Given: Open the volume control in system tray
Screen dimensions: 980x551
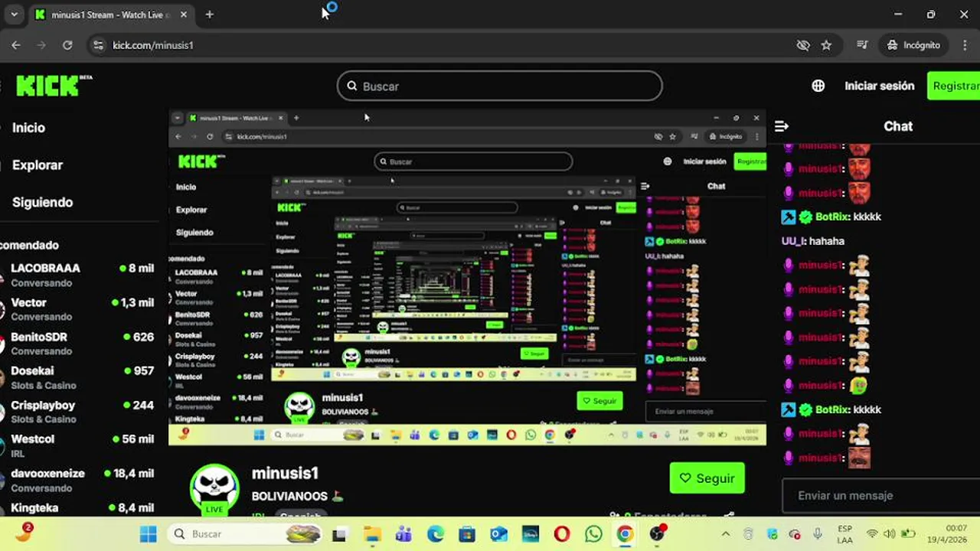Looking at the screenshot, I should pyautogui.click(x=889, y=534).
